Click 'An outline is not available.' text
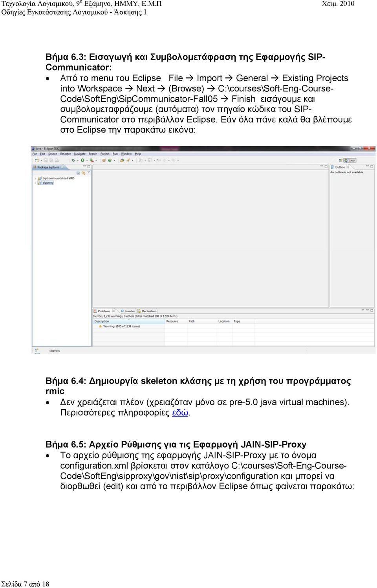This screenshot has height=588, width=377. pos(347,172)
